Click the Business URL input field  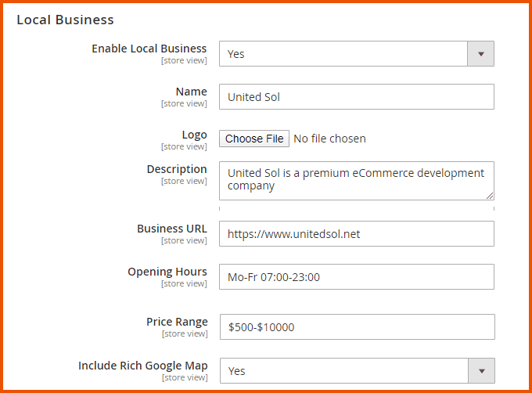pyautogui.click(x=356, y=233)
